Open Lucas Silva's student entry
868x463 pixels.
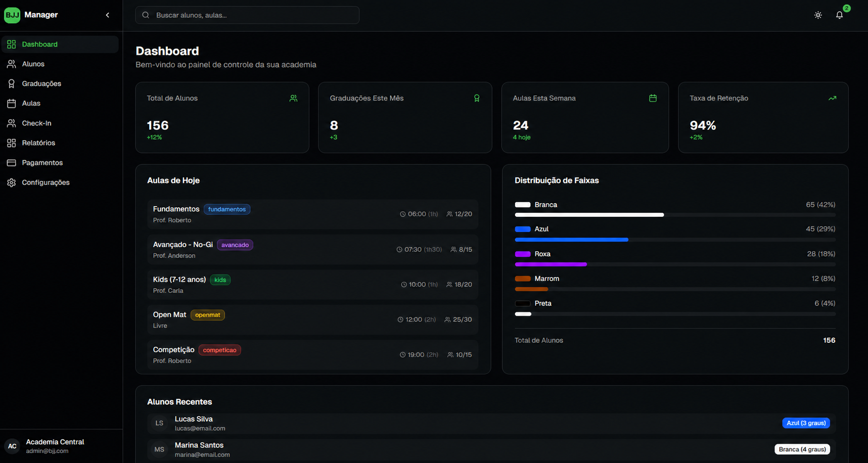coord(491,424)
